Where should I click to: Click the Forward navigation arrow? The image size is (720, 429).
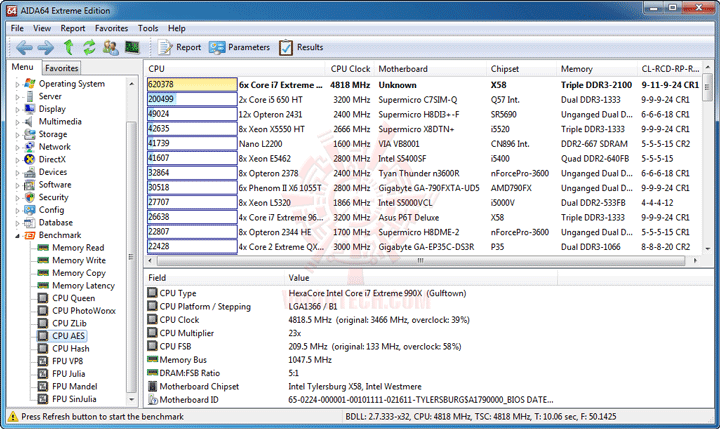[45, 47]
